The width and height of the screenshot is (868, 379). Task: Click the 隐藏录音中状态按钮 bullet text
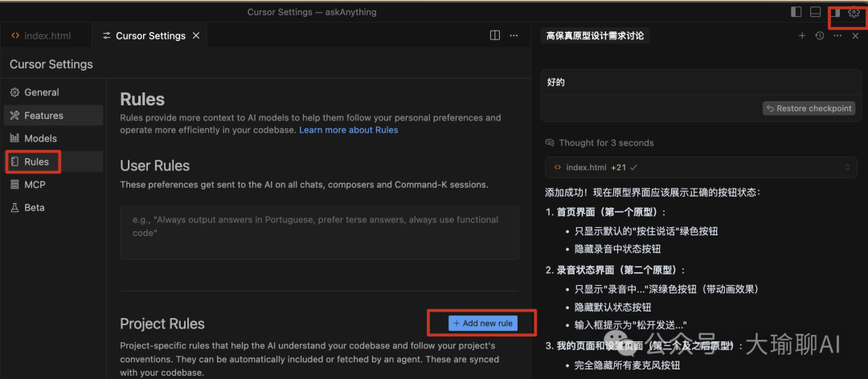(x=618, y=250)
